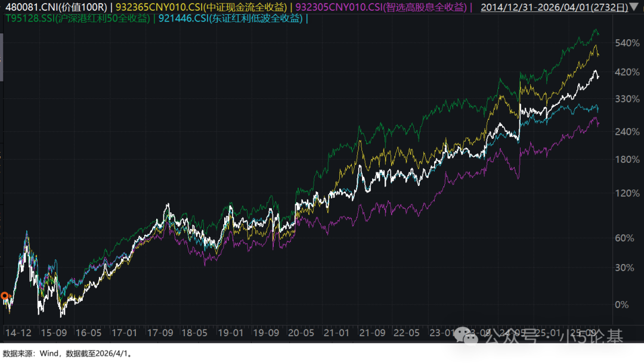Click the WeChat logo in the watermark
Image resolution: width=644 pixels, height=363 pixels.
[x=470, y=338]
